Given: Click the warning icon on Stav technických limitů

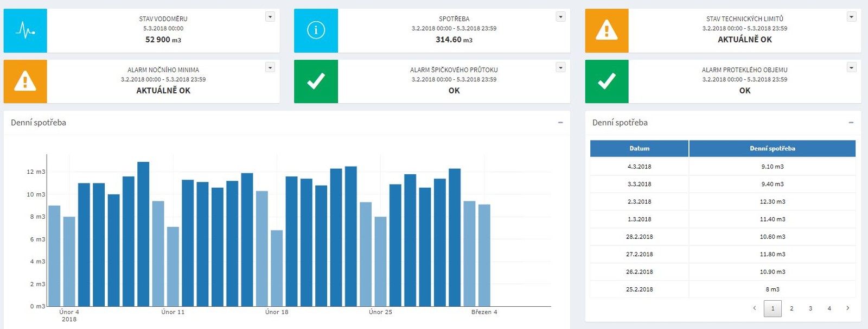Looking at the screenshot, I should click(607, 30).
